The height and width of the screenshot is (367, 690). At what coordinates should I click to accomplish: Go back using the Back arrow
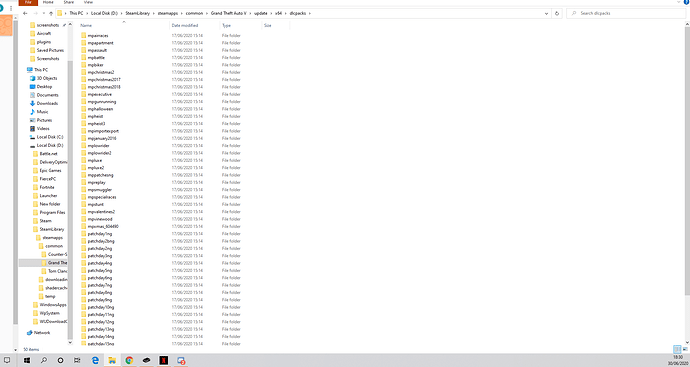[x=25, y=13]
